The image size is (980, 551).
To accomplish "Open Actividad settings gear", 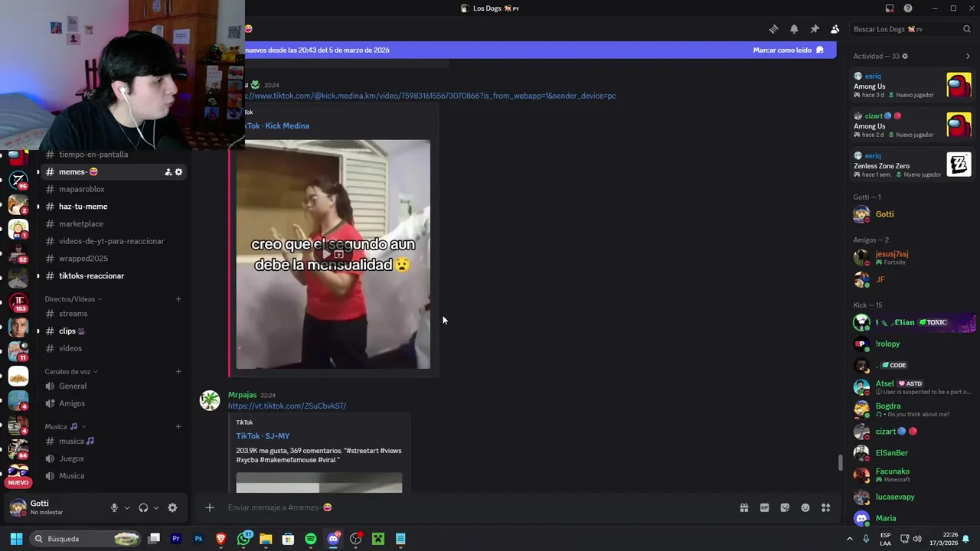I will (905, 57).
